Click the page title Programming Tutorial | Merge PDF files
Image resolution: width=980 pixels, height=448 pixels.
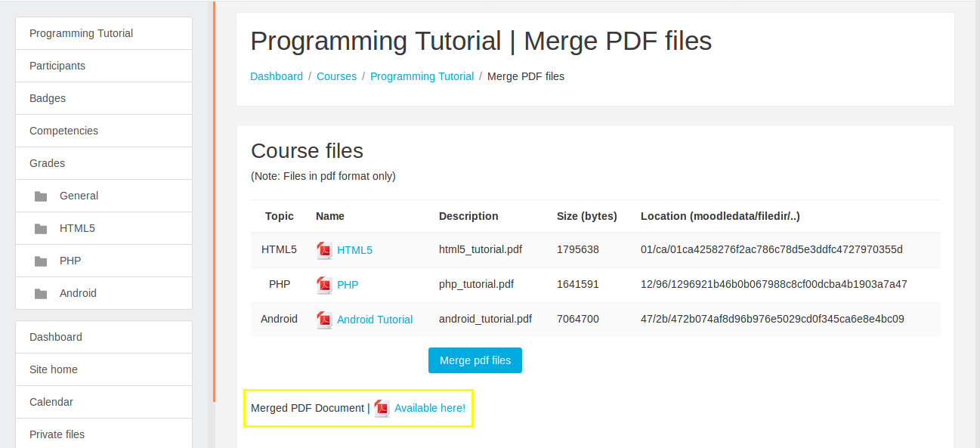tap(481, 41)
